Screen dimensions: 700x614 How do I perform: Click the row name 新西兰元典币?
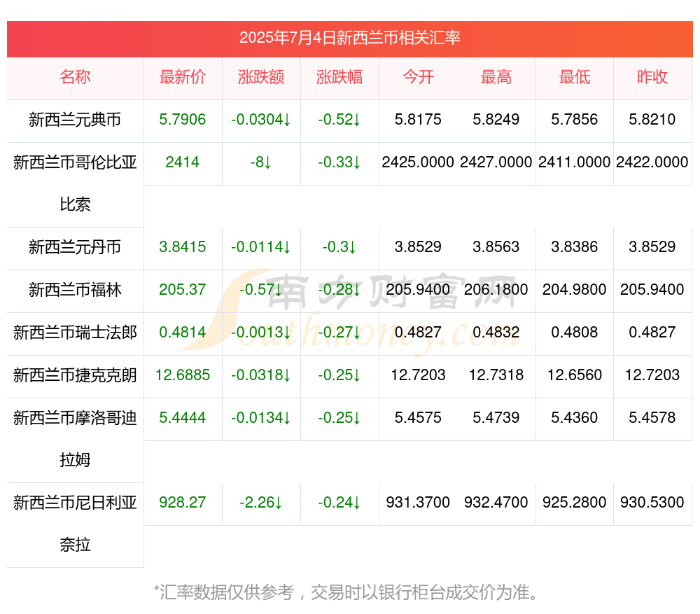[75, 119]
